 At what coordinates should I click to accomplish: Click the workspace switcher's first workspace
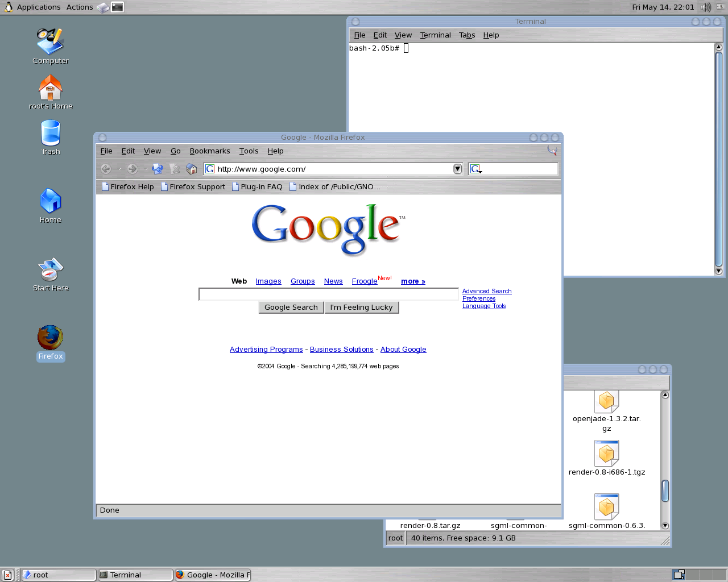[679, 575]
